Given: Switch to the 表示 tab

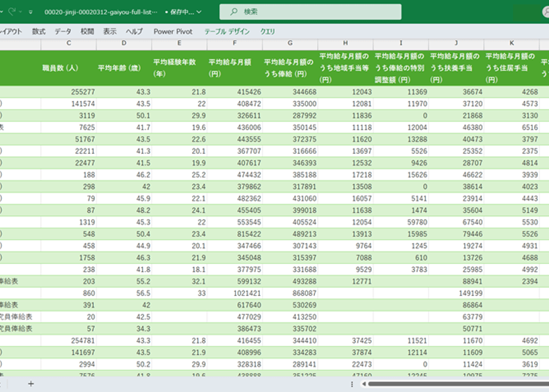Looking at the screenshot, I should click(x=109, y=31).
